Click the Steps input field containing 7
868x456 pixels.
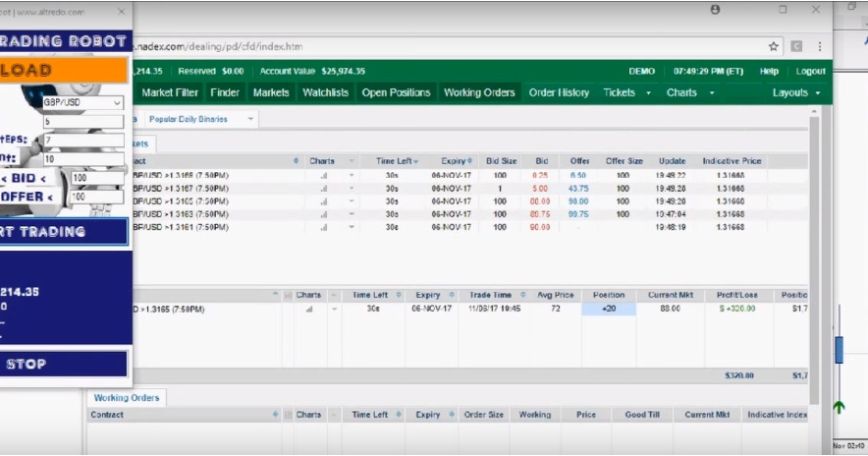coord(83,141)
